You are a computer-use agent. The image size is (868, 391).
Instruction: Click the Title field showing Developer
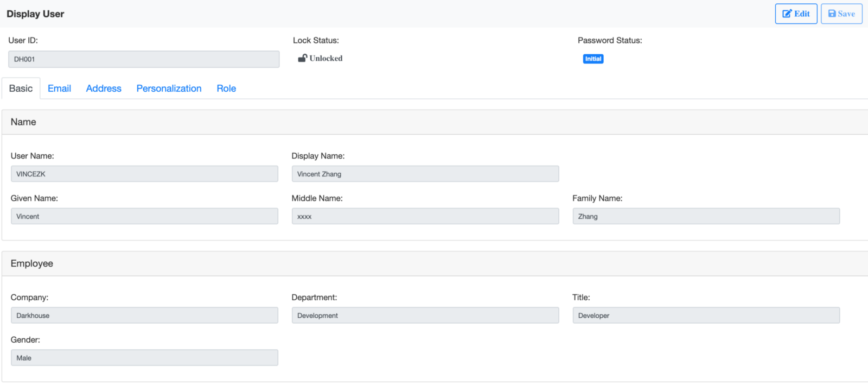coord(706,316)
